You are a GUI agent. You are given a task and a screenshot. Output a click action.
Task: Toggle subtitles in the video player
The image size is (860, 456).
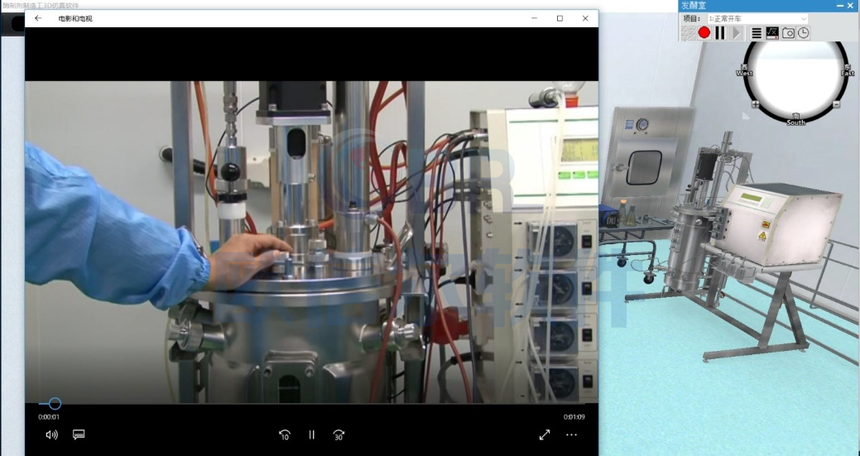tap(79, 435)
